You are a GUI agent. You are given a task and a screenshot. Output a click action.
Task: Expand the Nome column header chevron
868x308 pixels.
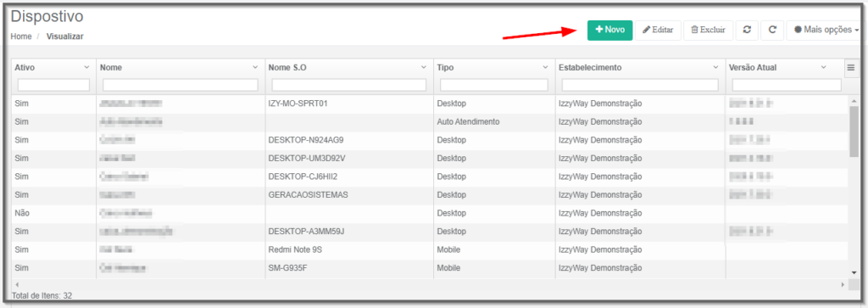(255, 67)
